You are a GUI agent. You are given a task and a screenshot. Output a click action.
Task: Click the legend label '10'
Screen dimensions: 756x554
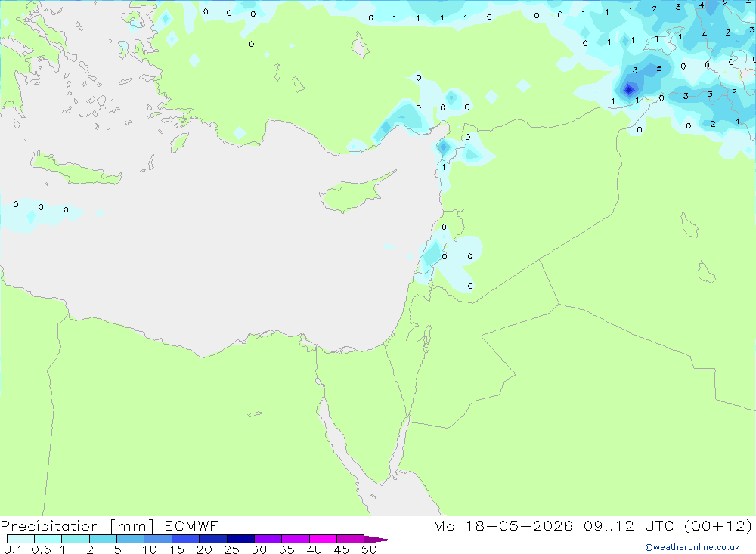pos(150,549)
